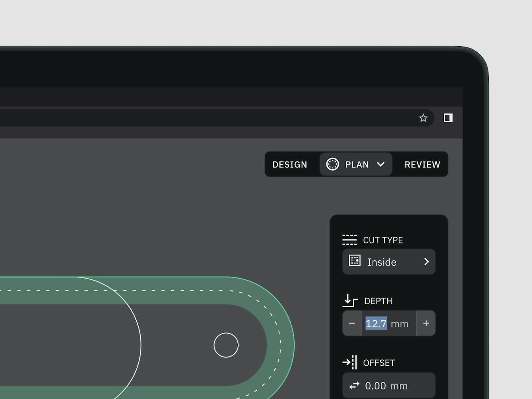This screenshot has width=532, height=399.
Task: Go to the REVIEW tab
Action: click(422, 164)
